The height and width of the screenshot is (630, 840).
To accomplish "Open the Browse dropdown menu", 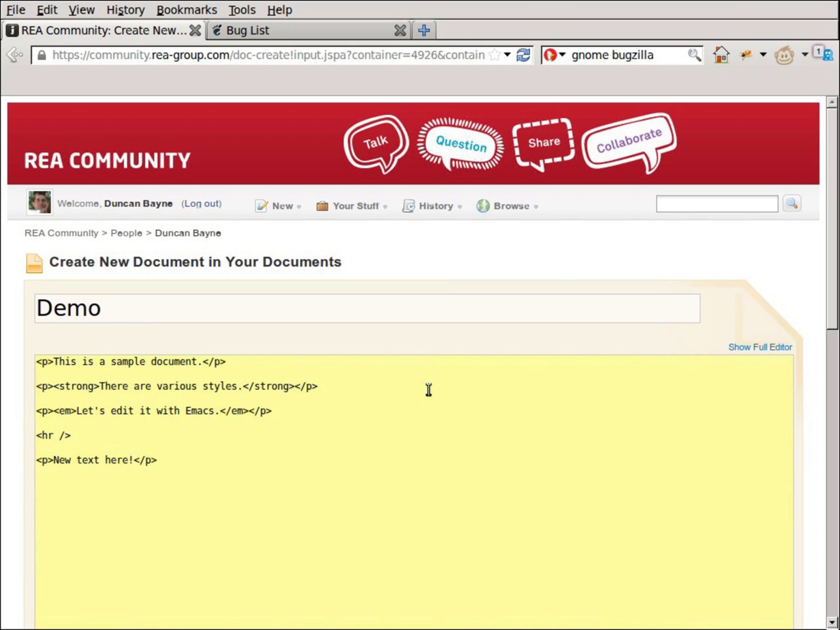I will 507,206.
